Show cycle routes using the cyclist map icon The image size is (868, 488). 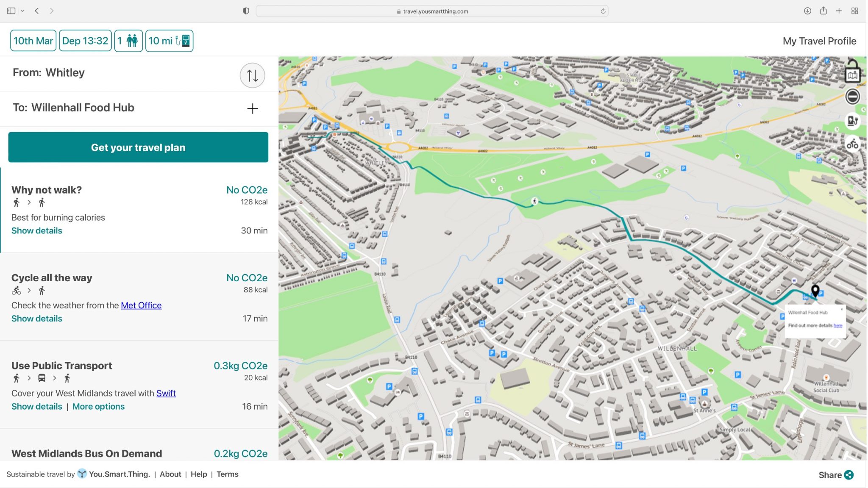(x=853, y=144)
